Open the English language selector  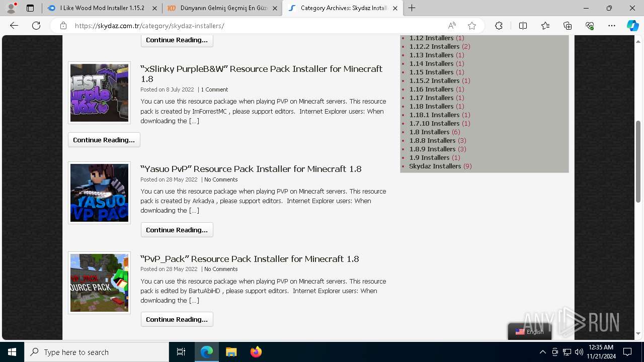click(x=530, y=332)
